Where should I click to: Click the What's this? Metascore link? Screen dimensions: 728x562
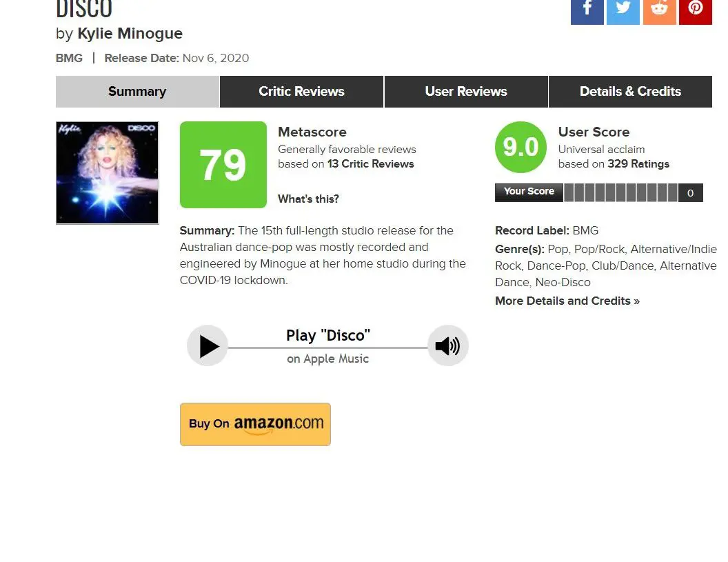[308, 199]
